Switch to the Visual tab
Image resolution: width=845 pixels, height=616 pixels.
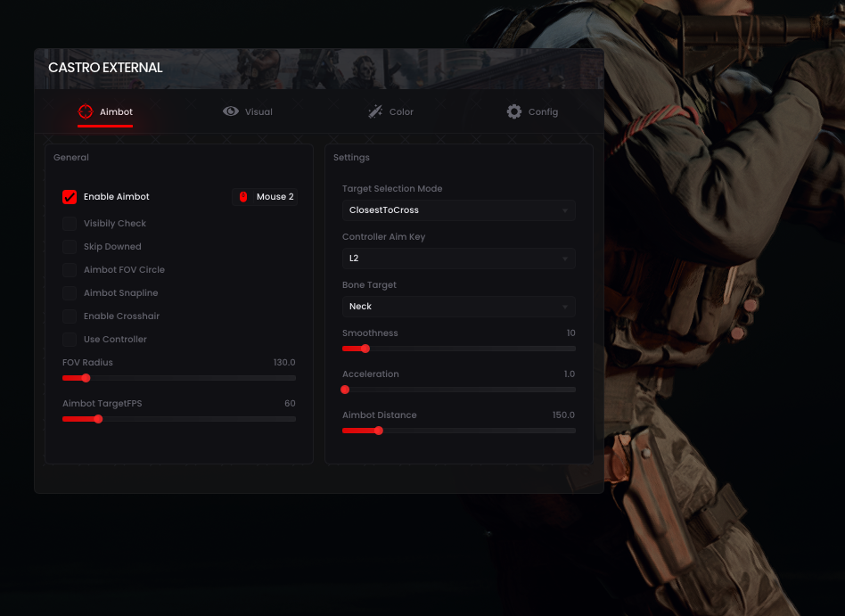(248, 111)
